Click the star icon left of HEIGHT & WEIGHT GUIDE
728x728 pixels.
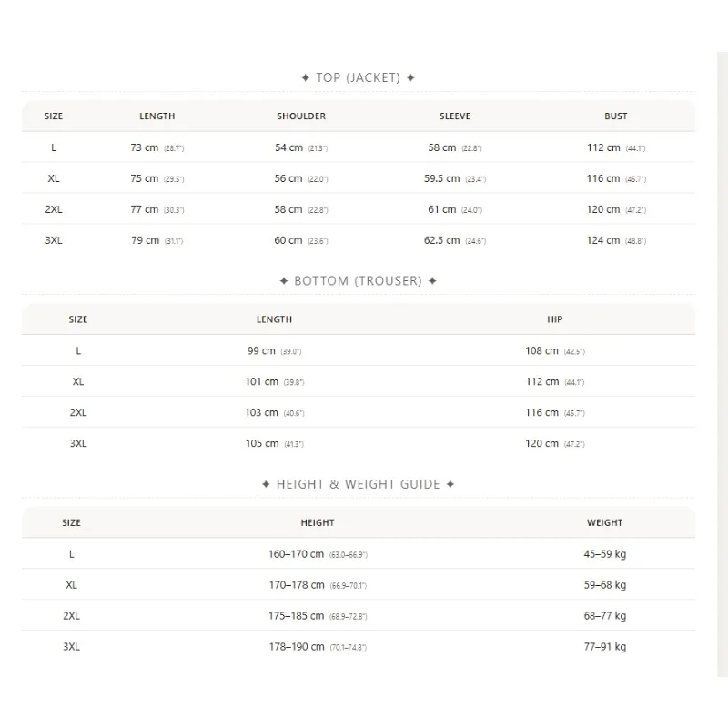click(266, 484)
